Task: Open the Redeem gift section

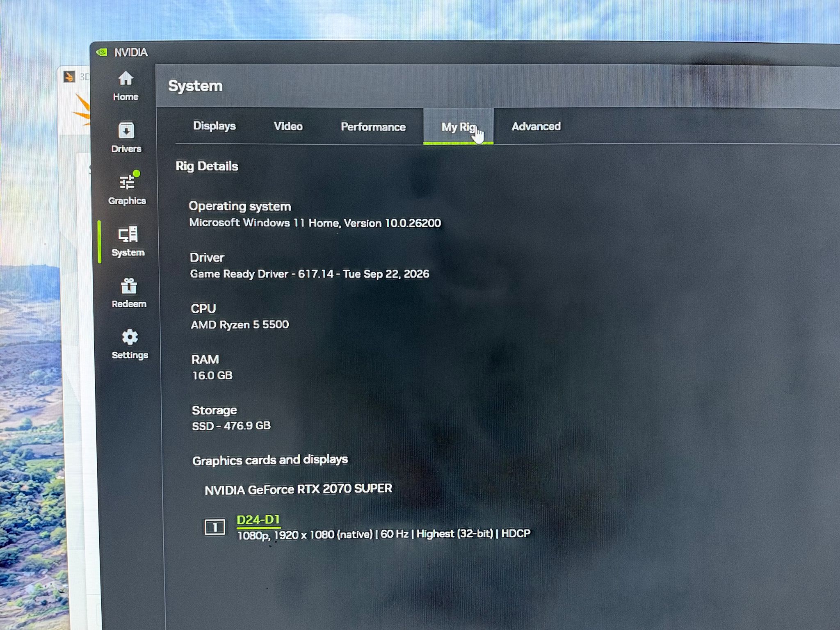Action: tap(129, 293)
